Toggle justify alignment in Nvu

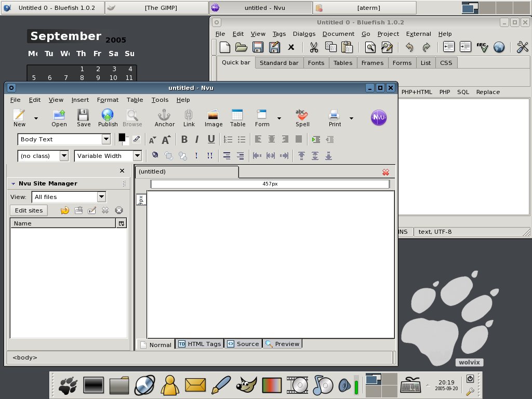click(299, 139)
